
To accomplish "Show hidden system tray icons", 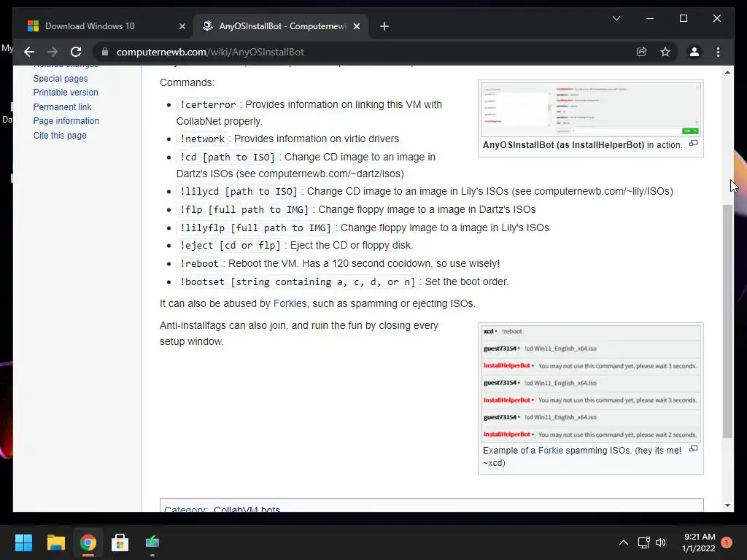I will point(623,542).
